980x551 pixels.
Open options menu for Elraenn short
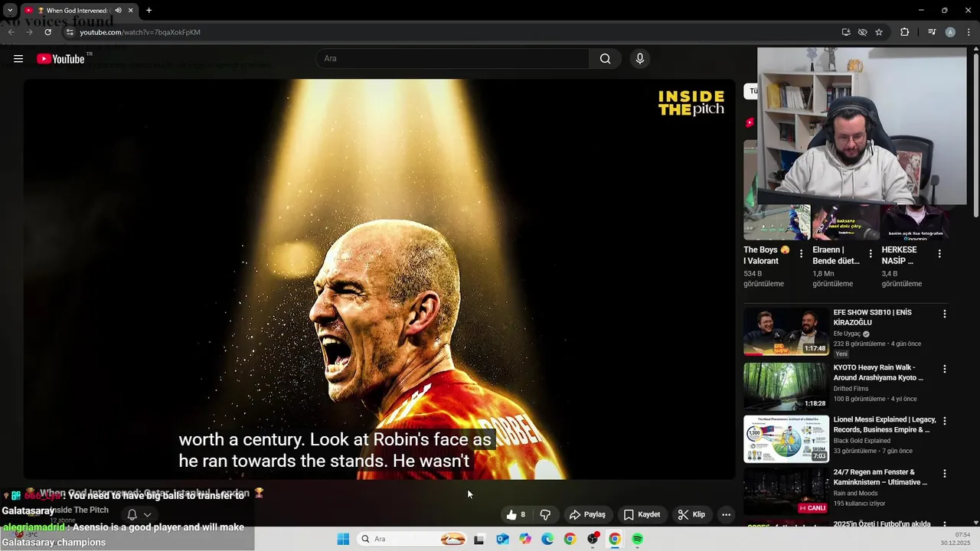click(x=870, y=253)
